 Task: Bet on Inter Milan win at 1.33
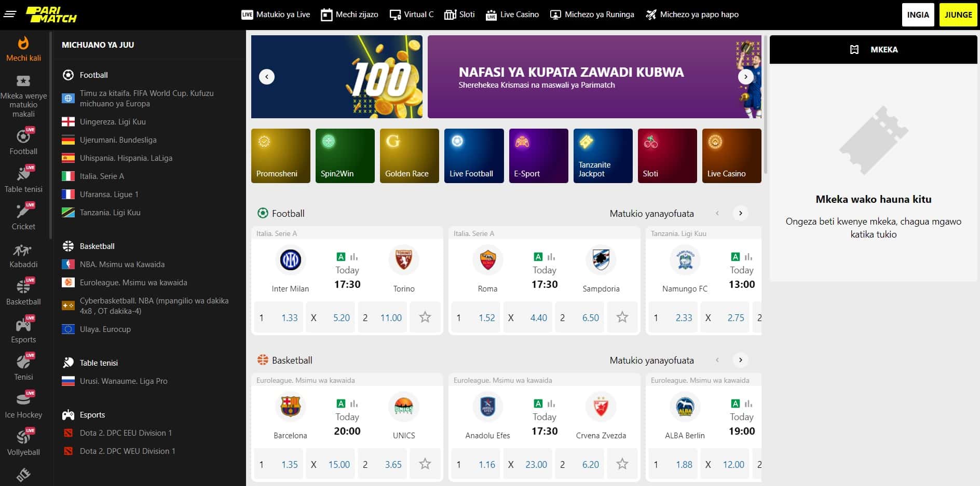click(x=278, y=317)
